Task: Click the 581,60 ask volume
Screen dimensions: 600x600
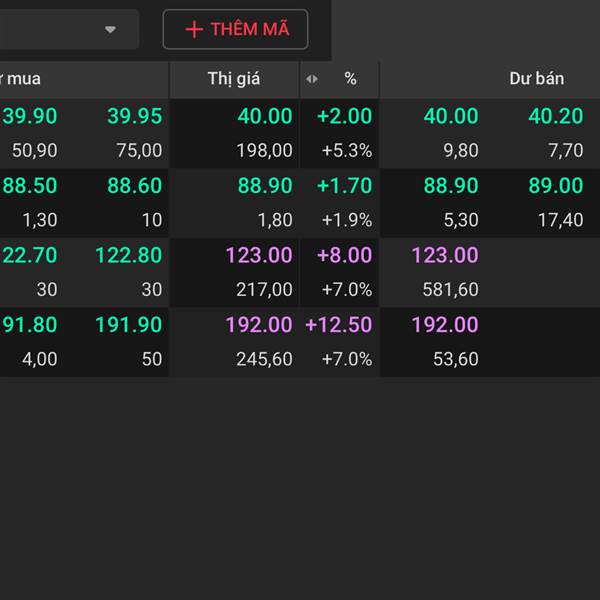Action: [x=451, y=290]
